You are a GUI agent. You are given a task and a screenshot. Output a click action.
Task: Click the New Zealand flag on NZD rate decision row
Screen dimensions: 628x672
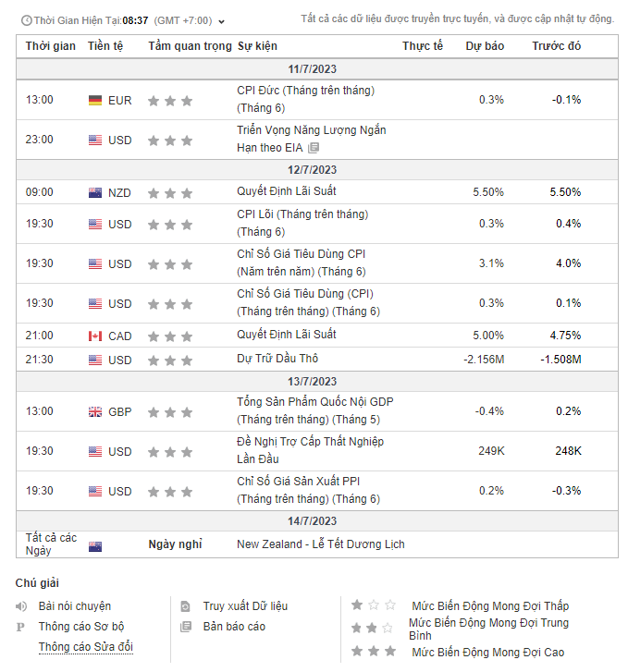point(95,193)
